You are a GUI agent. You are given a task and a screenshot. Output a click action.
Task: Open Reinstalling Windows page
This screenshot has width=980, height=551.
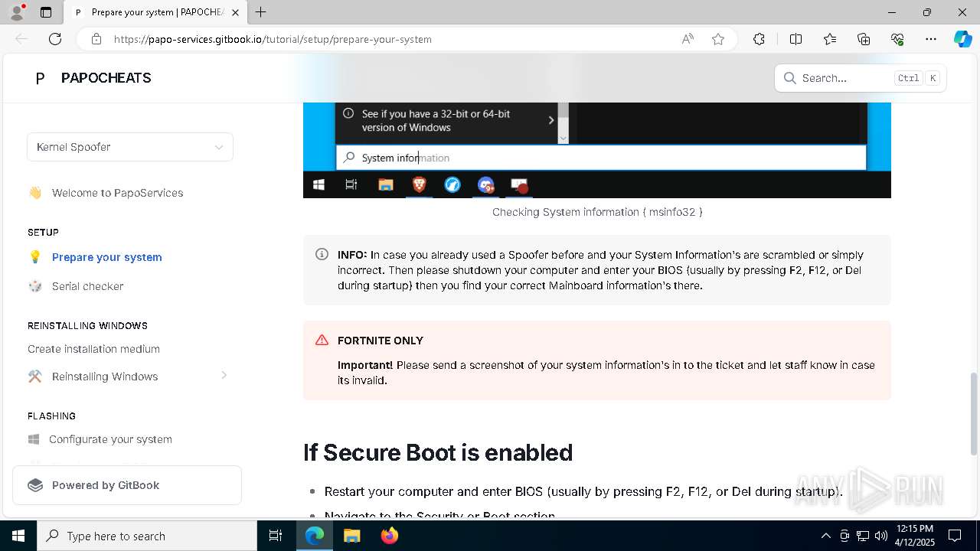[x=105, y=377]
